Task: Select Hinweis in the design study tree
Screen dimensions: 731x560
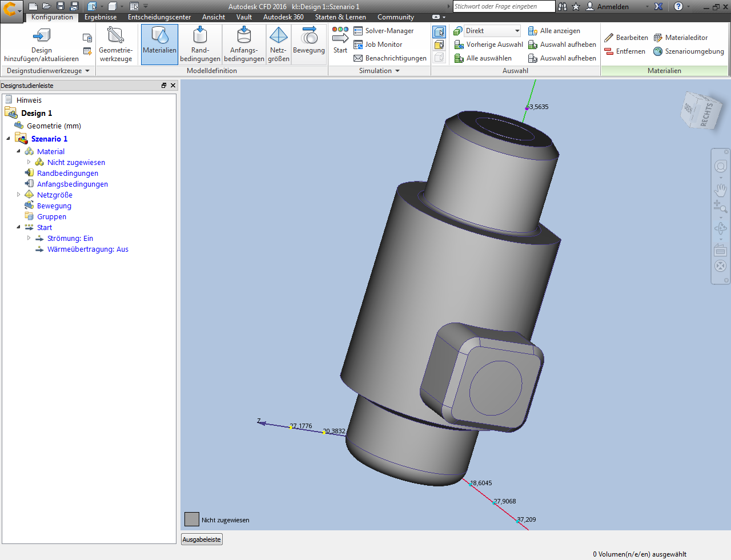Action: 29,100
